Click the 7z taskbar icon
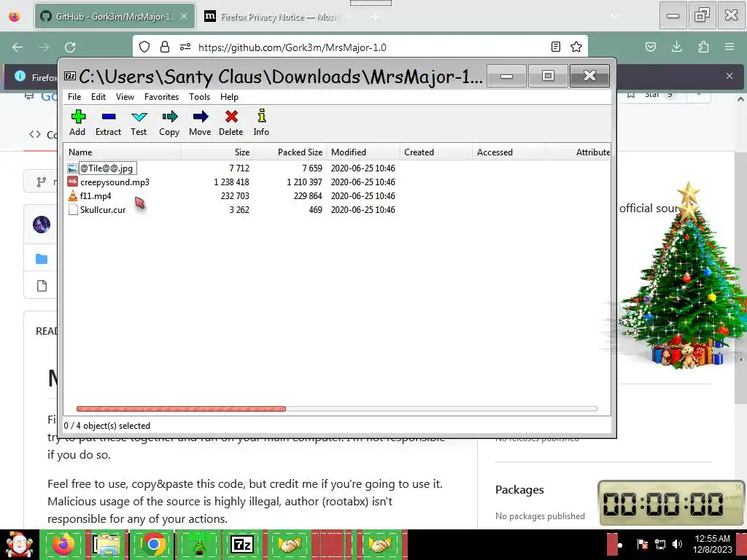Image resolution: width=747 pixels, height=560 pixels. point(241,544)
